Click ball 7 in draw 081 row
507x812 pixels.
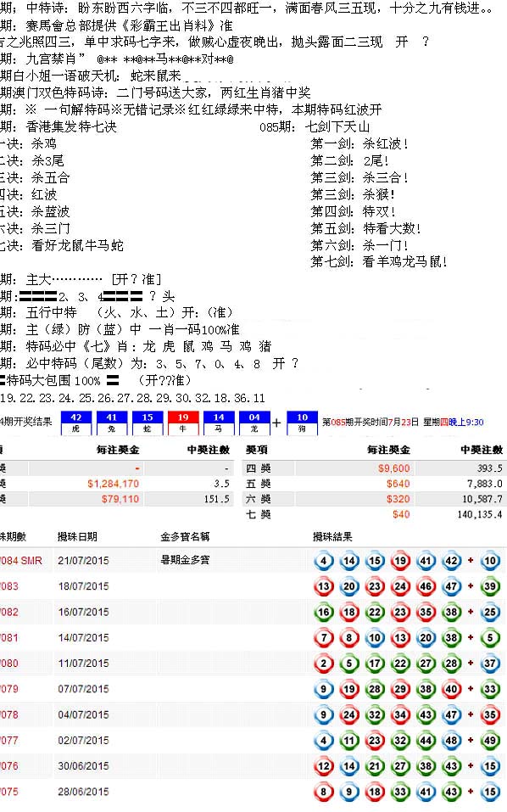click(x=323, y=637)
